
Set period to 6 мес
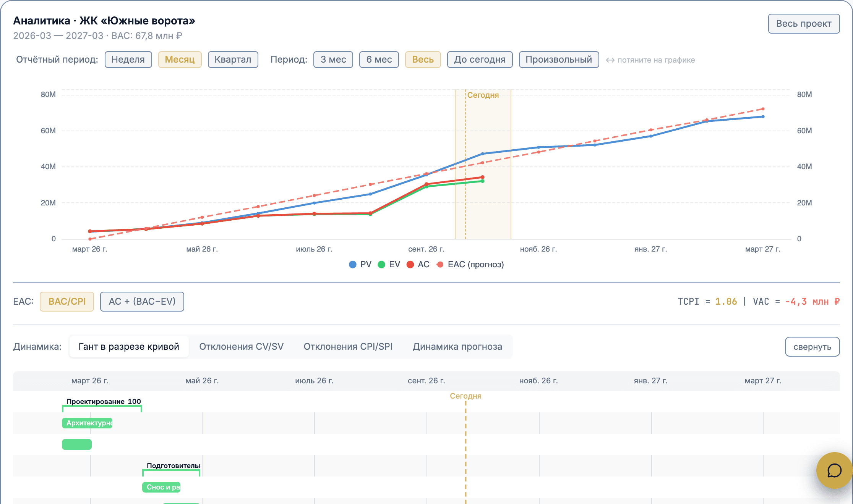coord(379,60)
